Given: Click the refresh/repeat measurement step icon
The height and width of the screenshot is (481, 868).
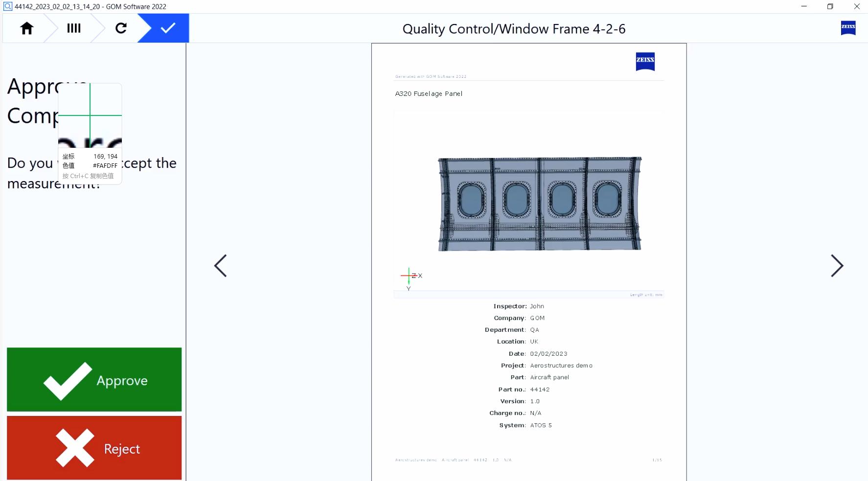Looking at the screenshot, I should point(121,28).
